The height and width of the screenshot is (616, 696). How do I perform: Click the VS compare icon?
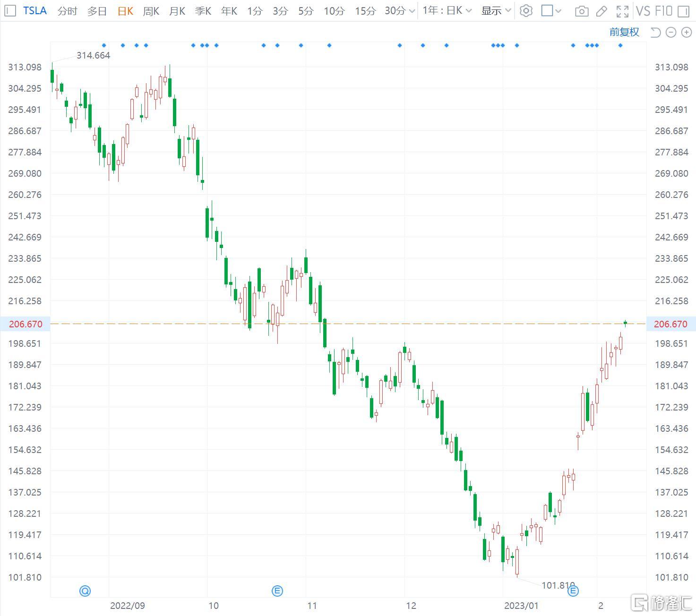click(x=643, y=11)
